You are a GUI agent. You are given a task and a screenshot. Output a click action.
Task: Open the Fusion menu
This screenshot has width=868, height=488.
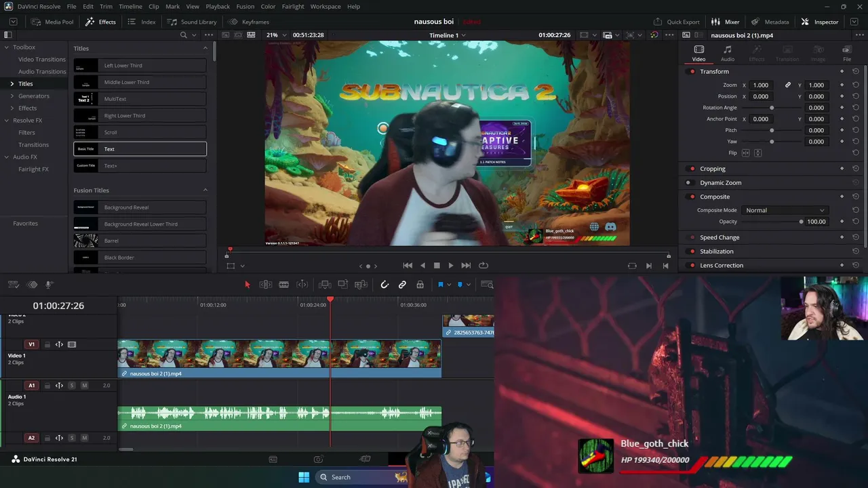tap(245, 7)
